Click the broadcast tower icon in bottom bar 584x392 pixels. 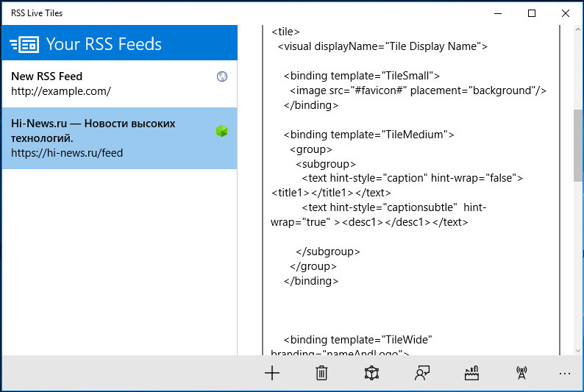521,373
